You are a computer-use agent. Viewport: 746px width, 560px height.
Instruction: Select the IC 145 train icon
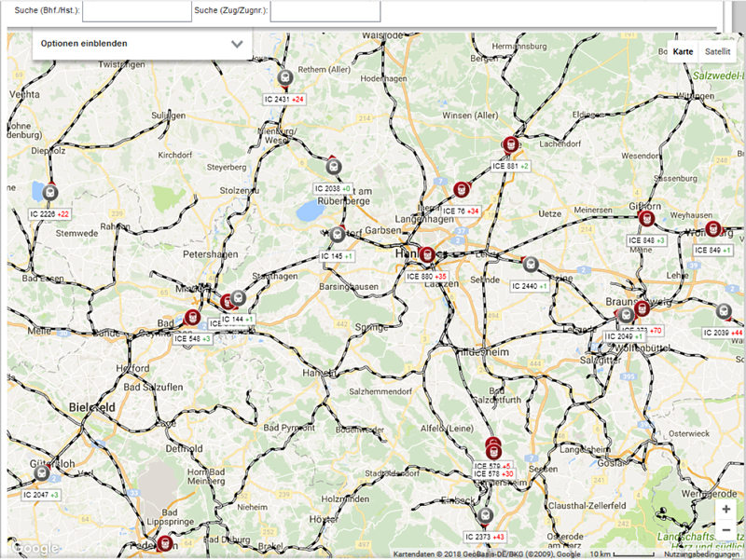pos(337,234)
